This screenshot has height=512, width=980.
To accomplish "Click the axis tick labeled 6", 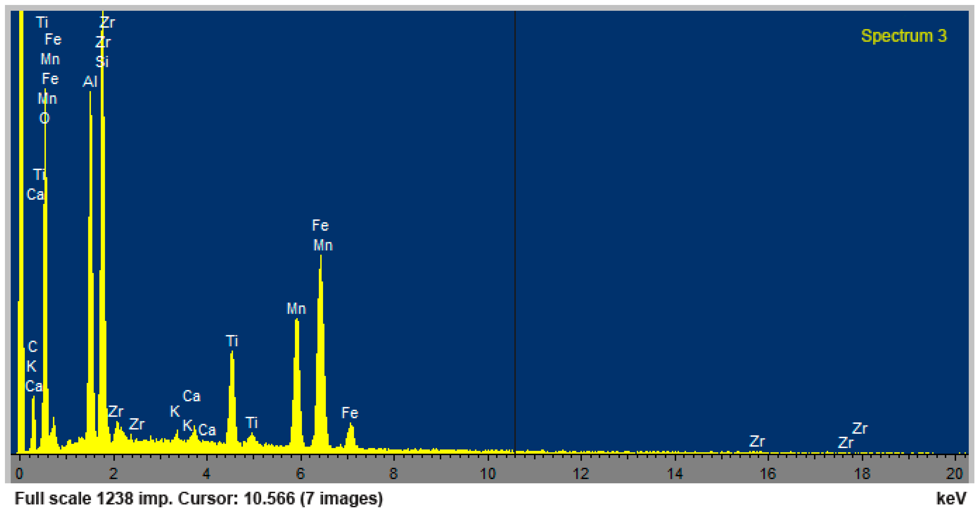I will tap(300, 474).
